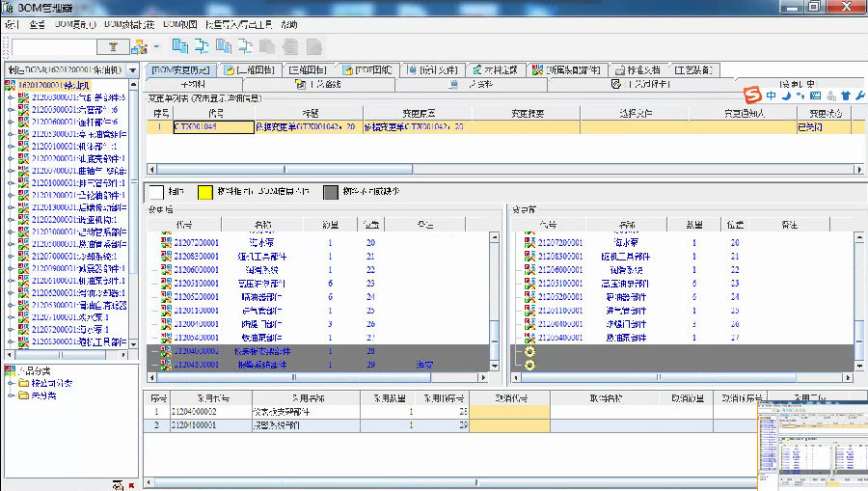Click the search filter icon beside search box
This screenshot has width=868, height=491.
(x=113, y=46)
